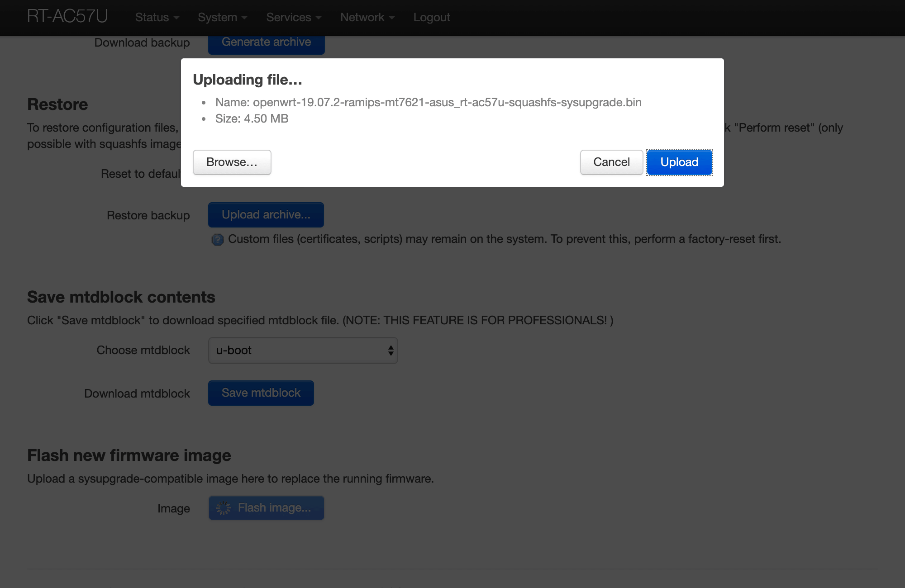The height and width of the screenshot is (588, 905).
Task: Click the Upload button in dialog
Action: (679, 162)
